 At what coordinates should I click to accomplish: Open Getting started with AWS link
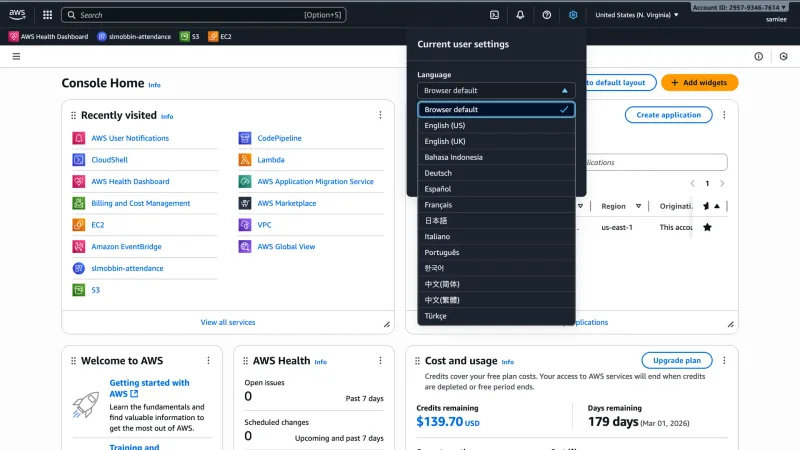pyautogui.click(x=149, y=388)
